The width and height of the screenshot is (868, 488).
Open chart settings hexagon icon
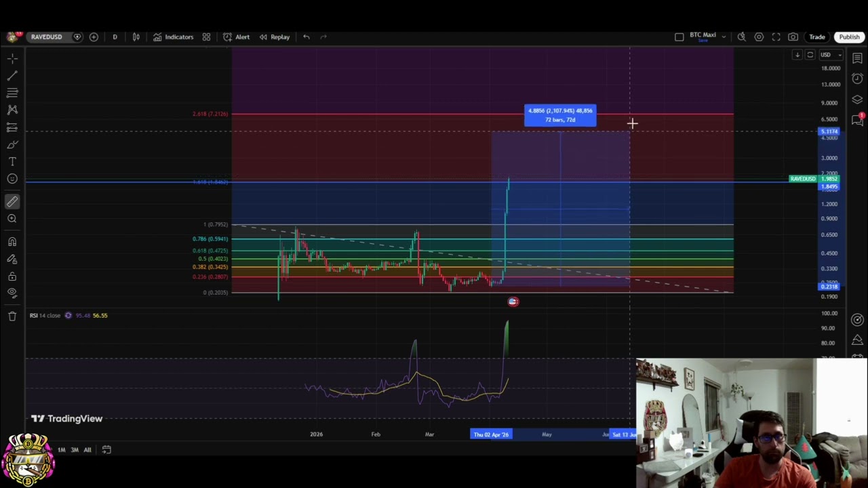(759, 37)
